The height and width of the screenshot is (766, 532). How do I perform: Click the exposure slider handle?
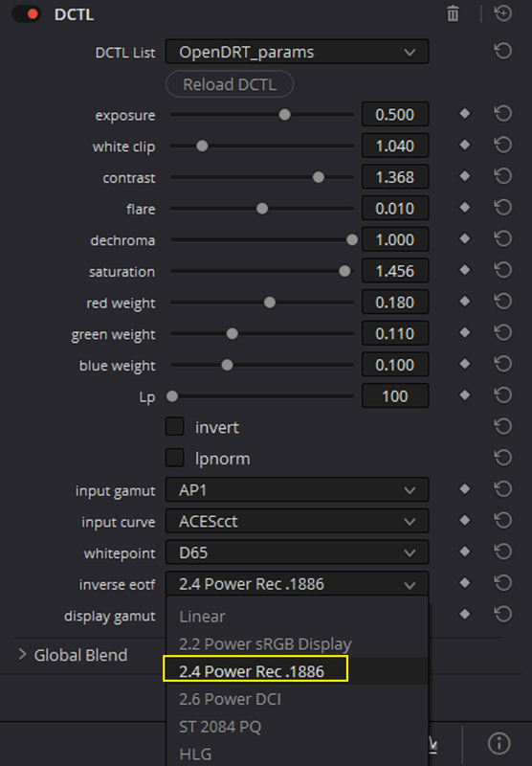[284, 115]
